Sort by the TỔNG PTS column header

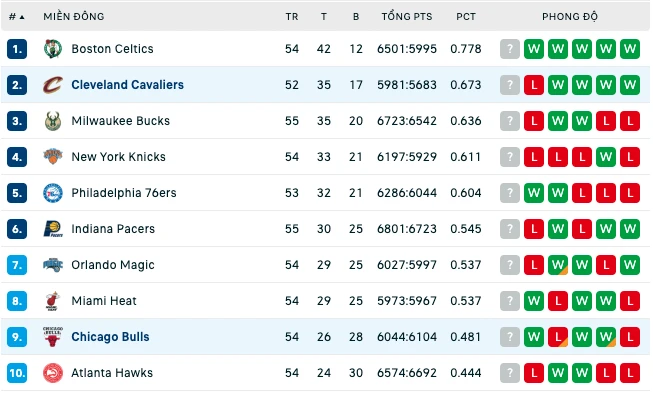407,17
